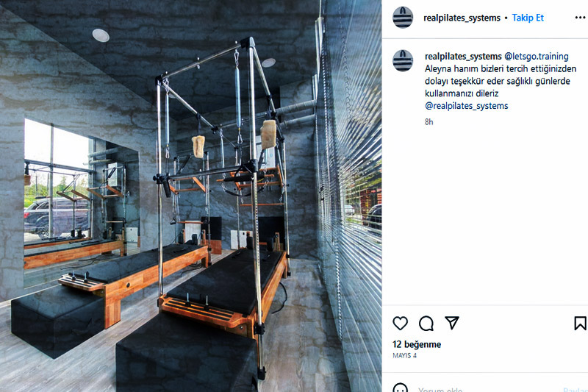588x392 pixels.
Task: Click the pilates studio photo
Action: (191, 196)
